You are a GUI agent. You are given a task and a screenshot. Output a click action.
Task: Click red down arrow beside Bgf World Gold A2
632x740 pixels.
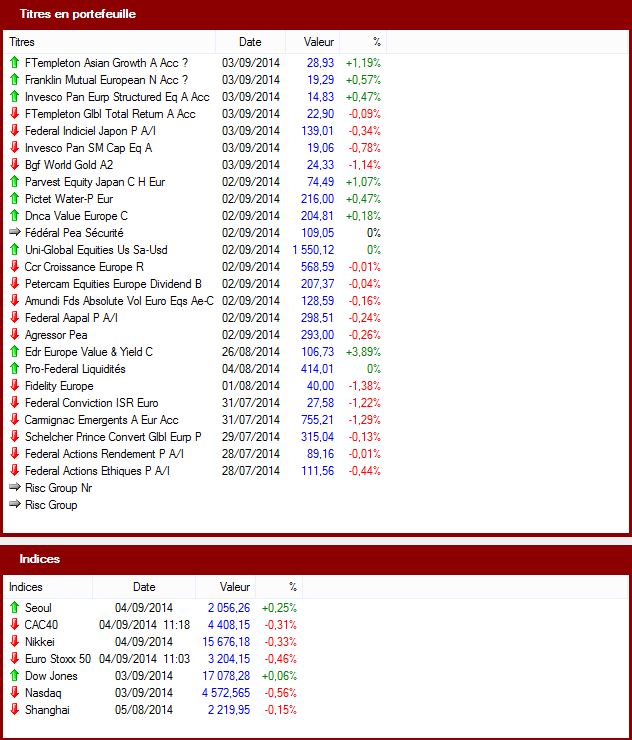[x=15, y=164]
